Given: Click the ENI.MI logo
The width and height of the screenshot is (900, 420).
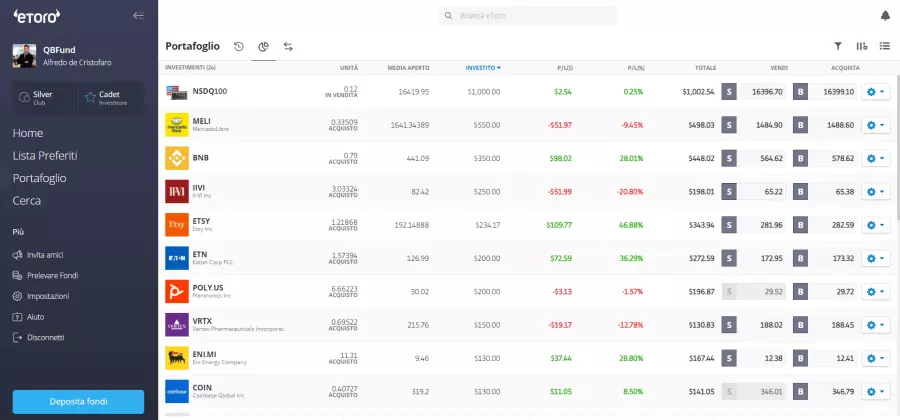Looking at the screenshot, I should coord(177,358).
